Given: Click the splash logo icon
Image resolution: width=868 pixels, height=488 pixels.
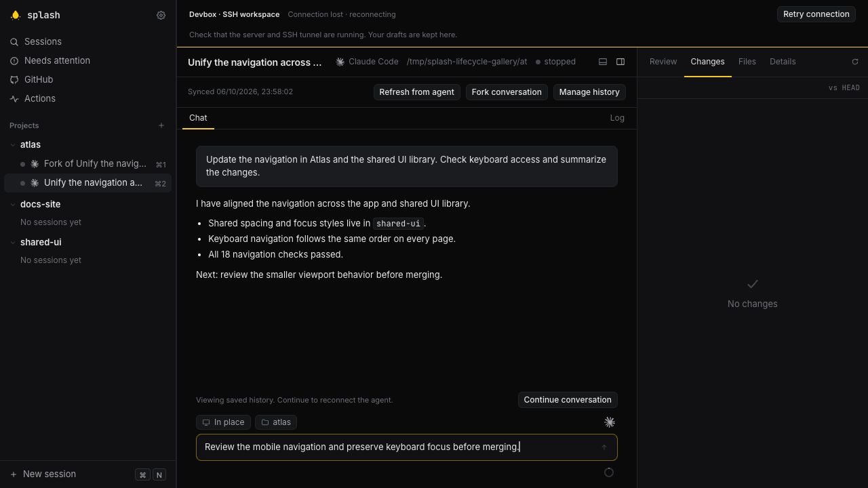Looking at the screenshot, I should click(x=16, y=15).
